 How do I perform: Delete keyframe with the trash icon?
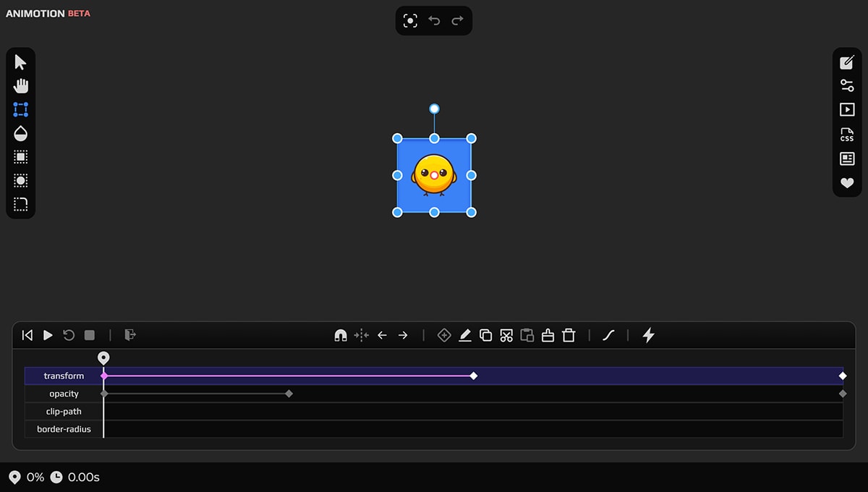coord(569,335)
